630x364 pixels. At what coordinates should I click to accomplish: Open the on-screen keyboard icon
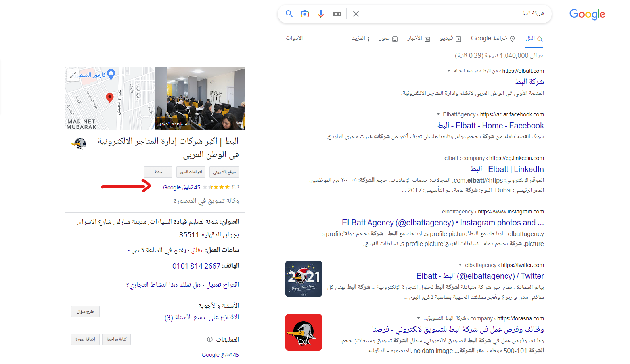337,14
